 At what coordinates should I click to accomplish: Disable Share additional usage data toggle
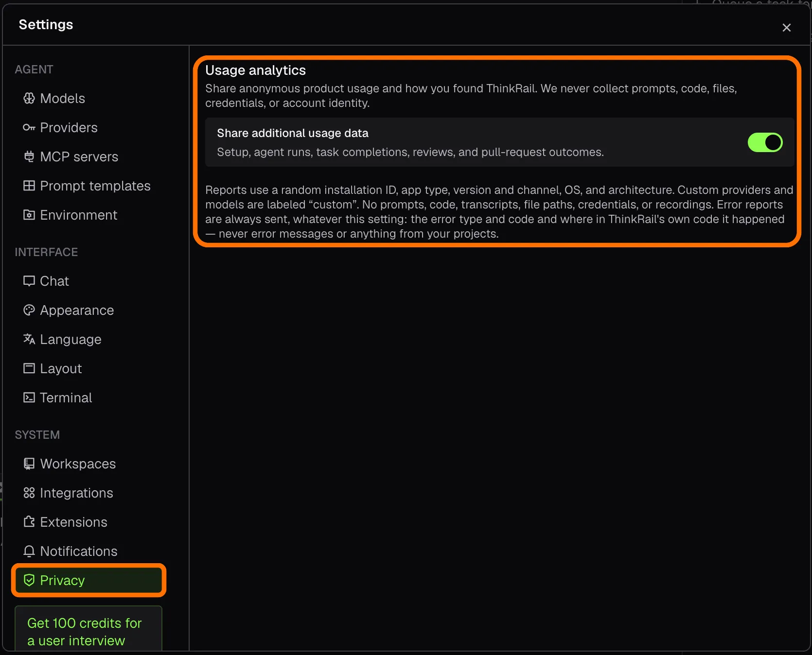[765, 142]
